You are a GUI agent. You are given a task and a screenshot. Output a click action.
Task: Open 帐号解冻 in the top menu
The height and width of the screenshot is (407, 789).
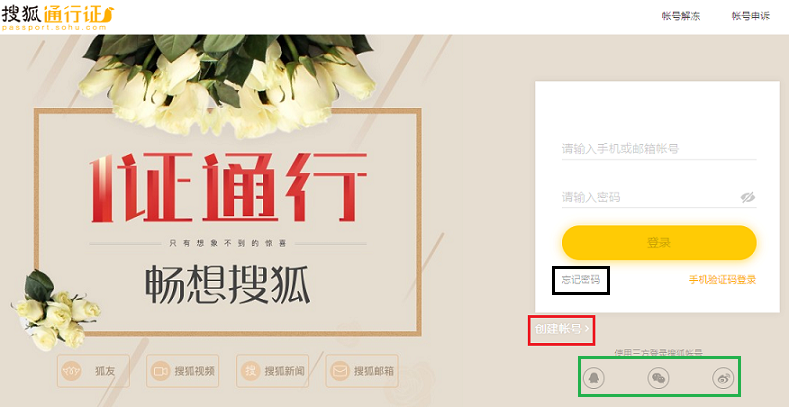(x=681, y=16)
